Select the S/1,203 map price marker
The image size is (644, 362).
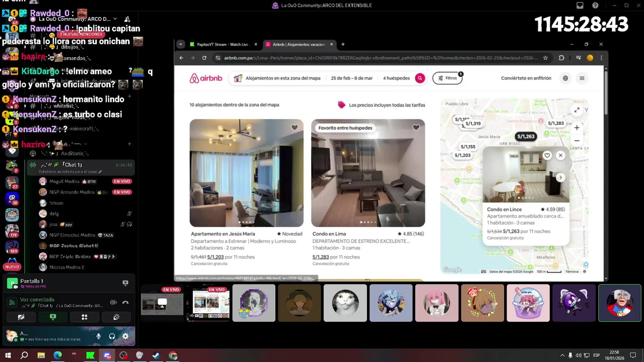coord(462,155)
